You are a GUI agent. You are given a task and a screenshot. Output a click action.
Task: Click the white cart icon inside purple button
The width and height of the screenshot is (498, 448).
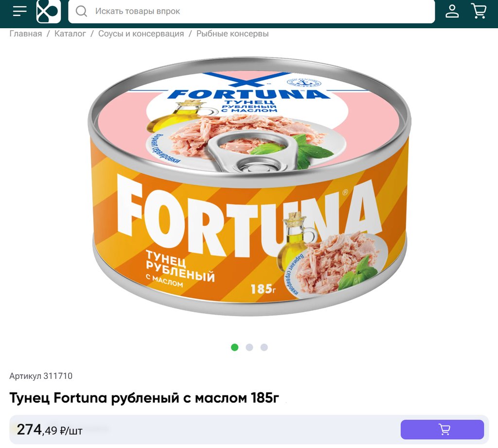pos(445,429)
